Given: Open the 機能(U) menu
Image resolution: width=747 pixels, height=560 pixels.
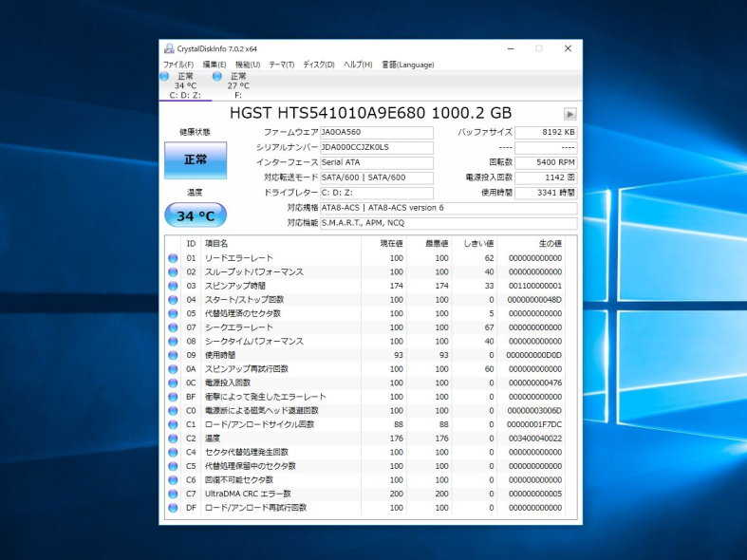Looking at the screenshot, I should click(x=248, y=65).
